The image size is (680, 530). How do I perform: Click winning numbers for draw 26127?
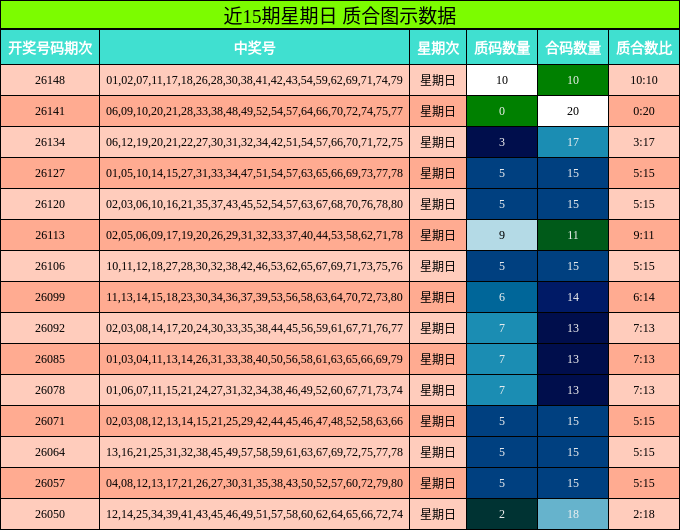255,173
